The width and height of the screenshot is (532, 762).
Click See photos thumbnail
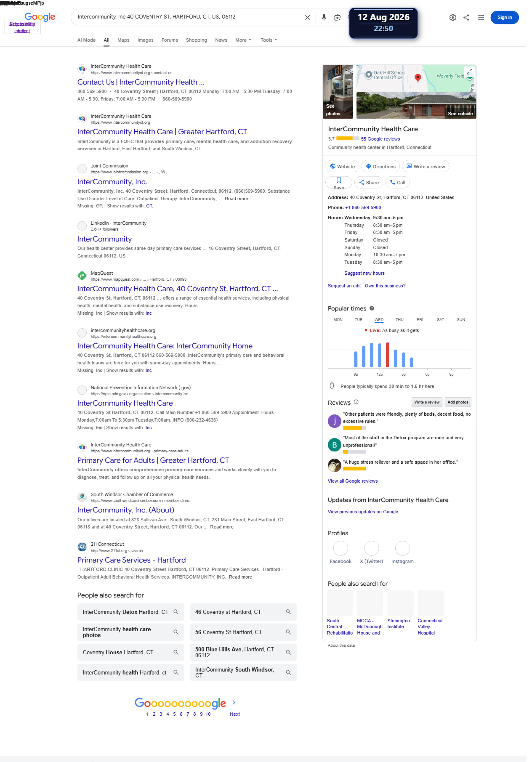tap(338, 91)
